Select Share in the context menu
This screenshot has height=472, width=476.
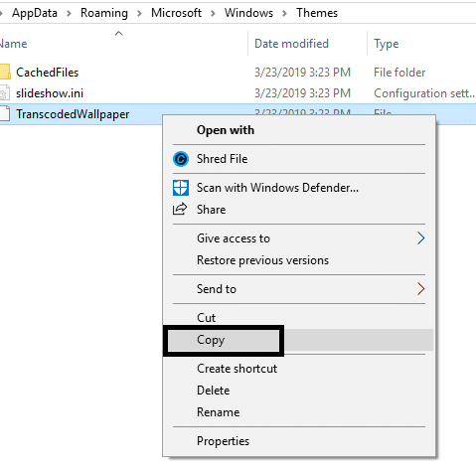[x=299, y=210]
